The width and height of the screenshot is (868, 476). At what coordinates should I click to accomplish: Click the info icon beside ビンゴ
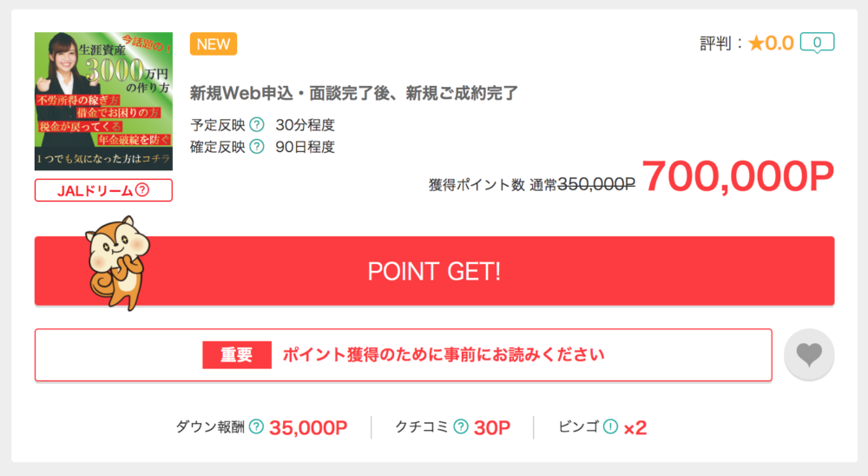click(x=610, y=426)
